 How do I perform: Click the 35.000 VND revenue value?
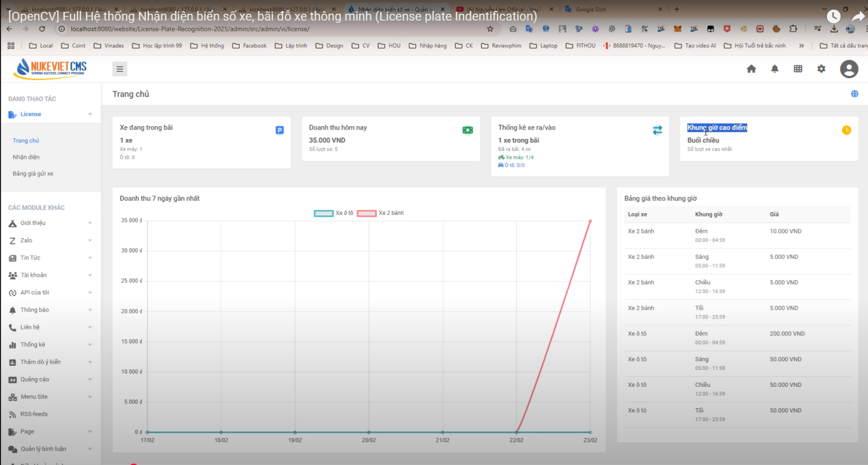pos(327,140)
